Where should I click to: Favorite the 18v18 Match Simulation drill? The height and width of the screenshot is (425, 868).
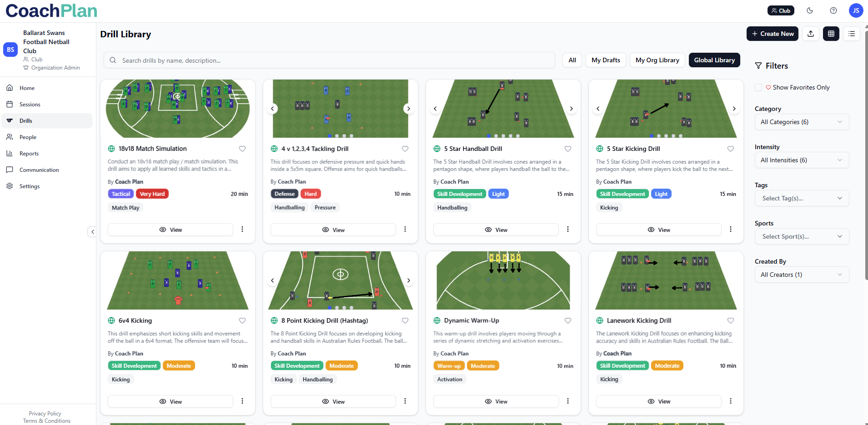pos(242,149)
